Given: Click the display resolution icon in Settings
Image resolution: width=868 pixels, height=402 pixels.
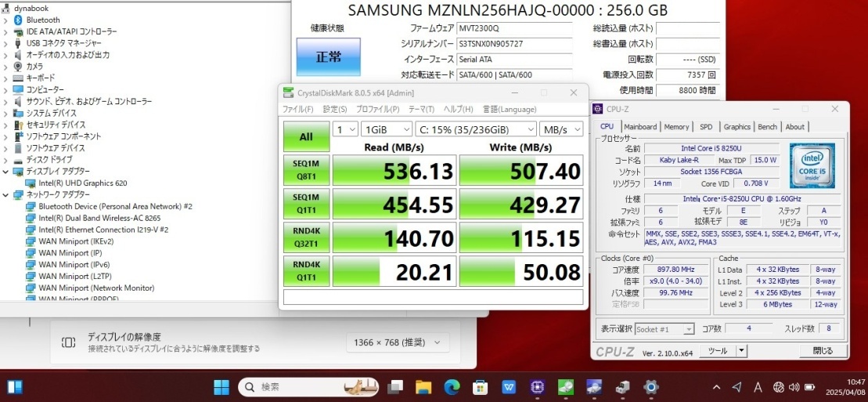Looking at the screenshot, I should coord(69,342).
